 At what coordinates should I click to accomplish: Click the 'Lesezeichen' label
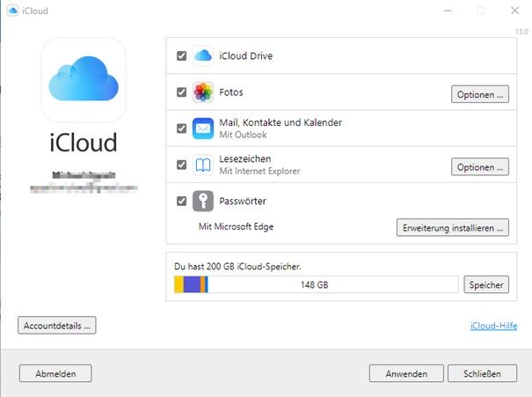[x=245, y=158]
